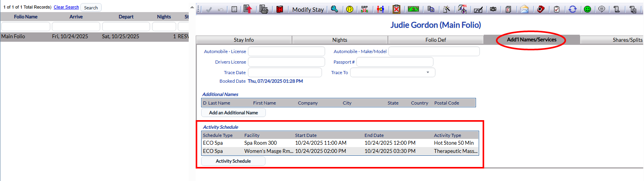Click Schedule Type column header
This screenshot has width=644, height=181.
(218, 135)
